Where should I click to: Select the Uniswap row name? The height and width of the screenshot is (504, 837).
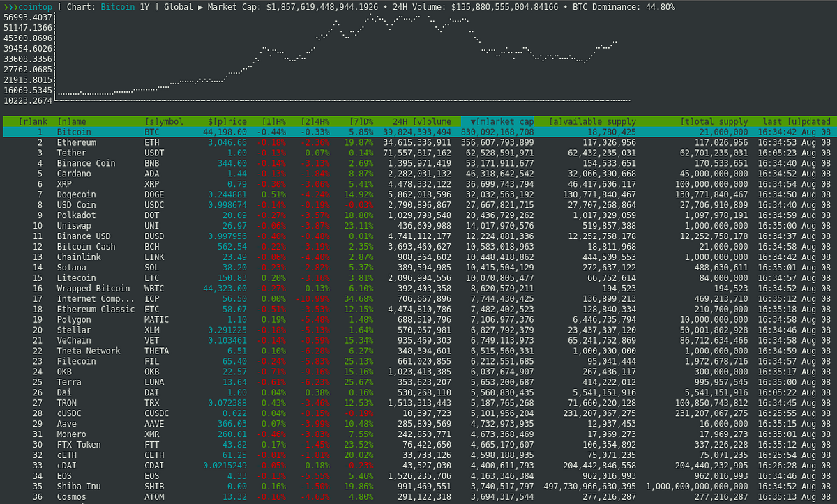point(74,226)
